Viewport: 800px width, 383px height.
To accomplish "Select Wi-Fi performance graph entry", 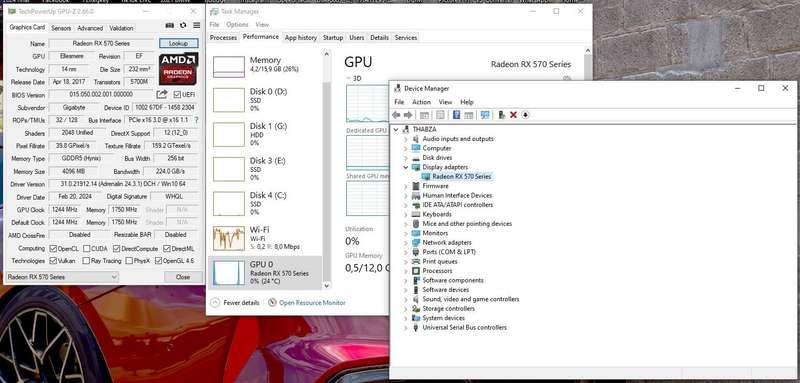I will 265,238.
